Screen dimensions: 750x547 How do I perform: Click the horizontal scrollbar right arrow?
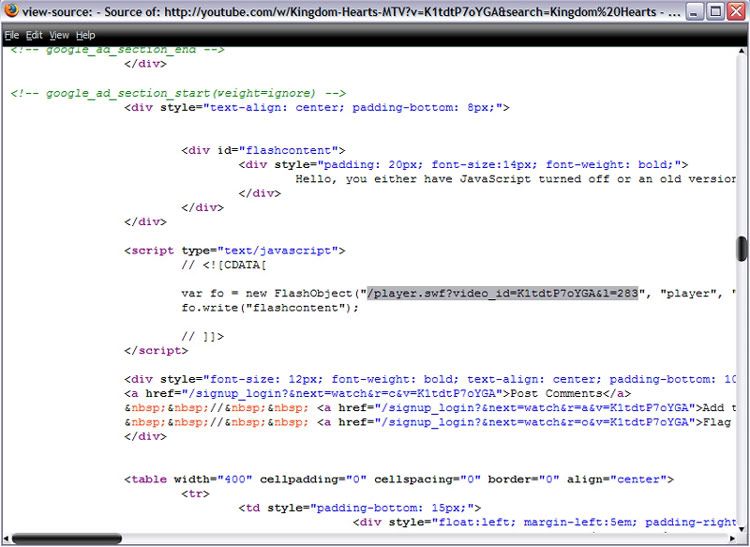[x=732, y=539]
